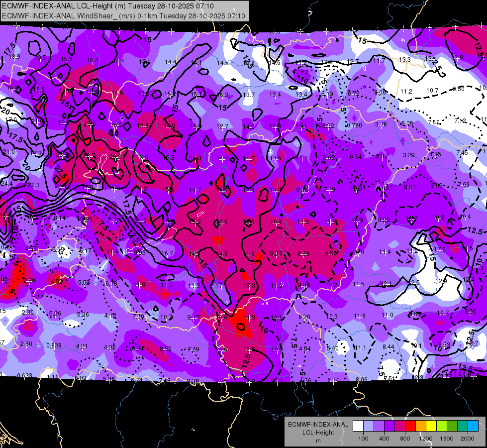Click the map value '8.44'
Image resolution: width=487 pixels, height=448 pixels.
pyautogui.click(x=388, y=346)
